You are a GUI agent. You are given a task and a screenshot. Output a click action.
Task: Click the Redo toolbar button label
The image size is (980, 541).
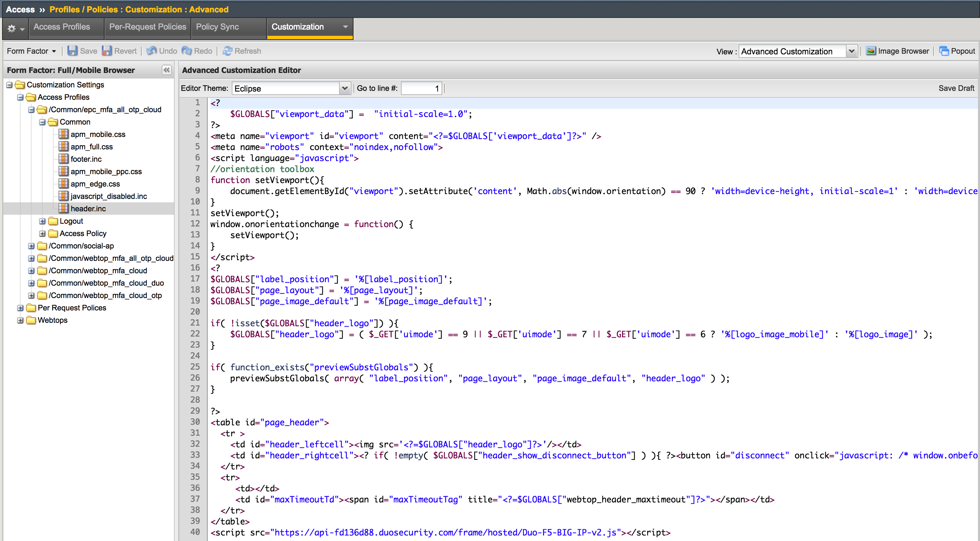click(203, 51)
